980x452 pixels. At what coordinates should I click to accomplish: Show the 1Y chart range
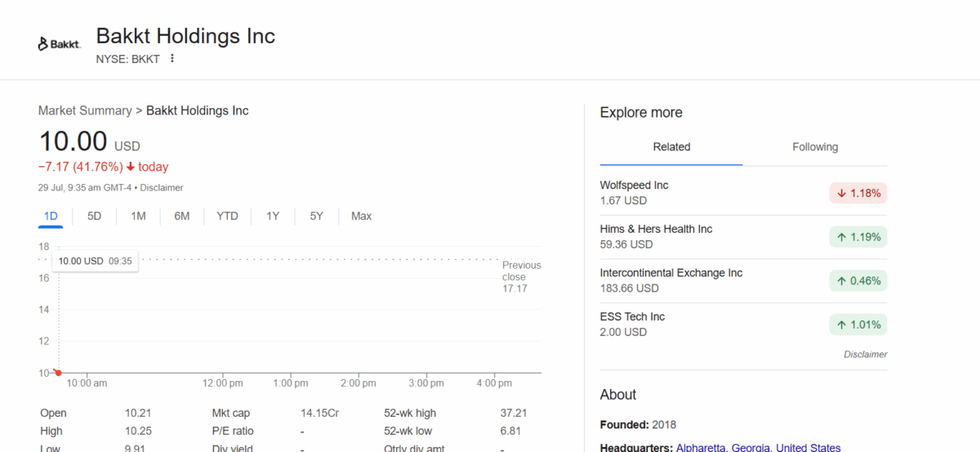click(273, 216)
